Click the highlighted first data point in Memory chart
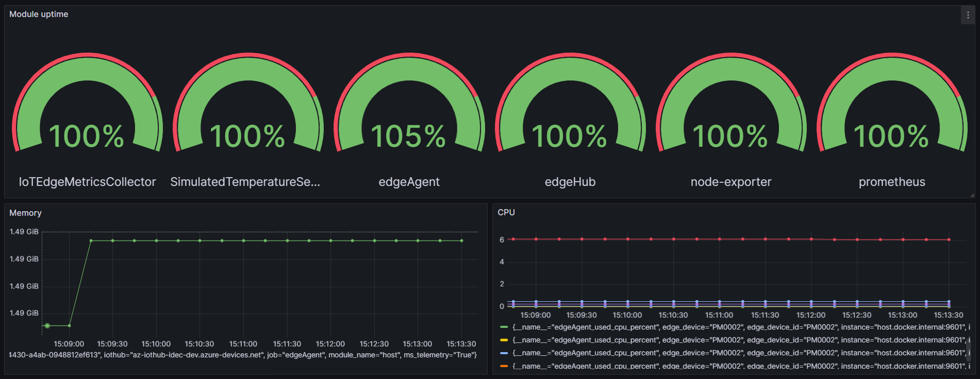This screenshot has height=379, width=980. (47, 325)
